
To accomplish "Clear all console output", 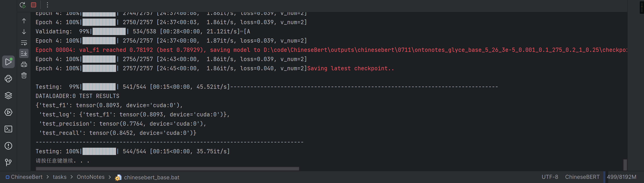I will tap(24, 75).
